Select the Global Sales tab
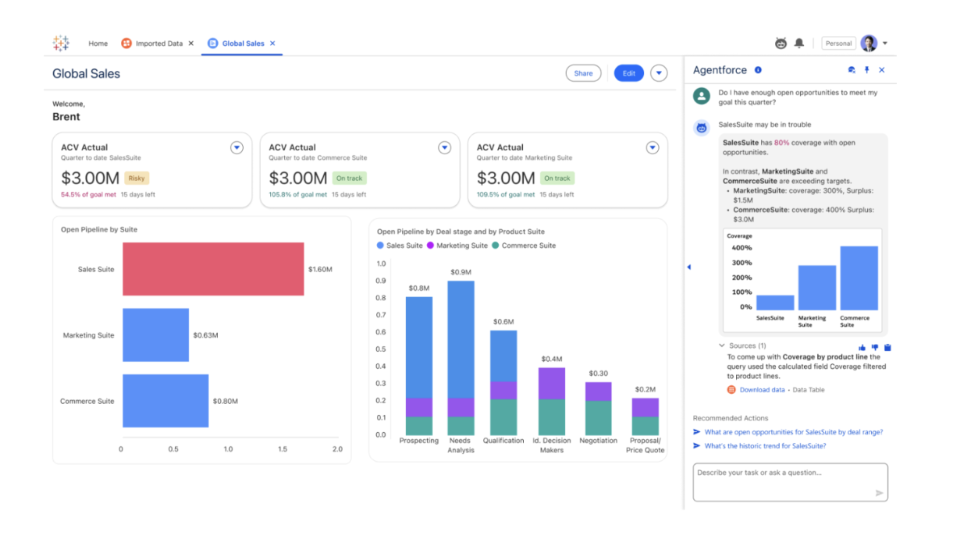Image resolution: width=974 pixels, height=560 pixels. pos(242,44)
